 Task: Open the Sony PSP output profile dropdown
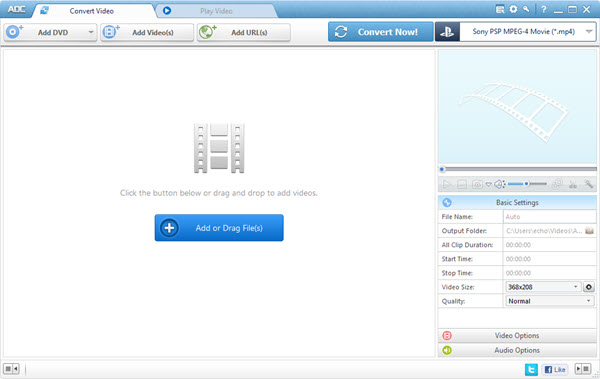tap(528, 32)
